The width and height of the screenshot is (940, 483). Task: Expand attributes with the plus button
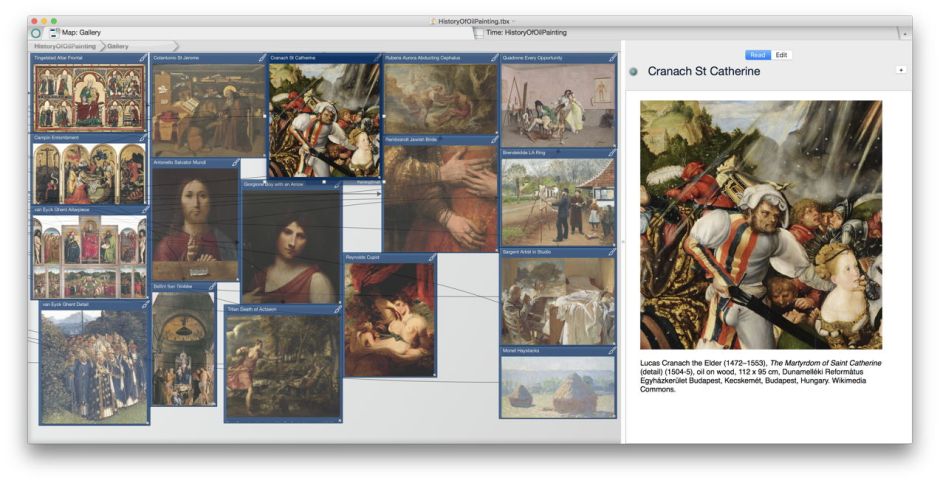tap(900, 70)
